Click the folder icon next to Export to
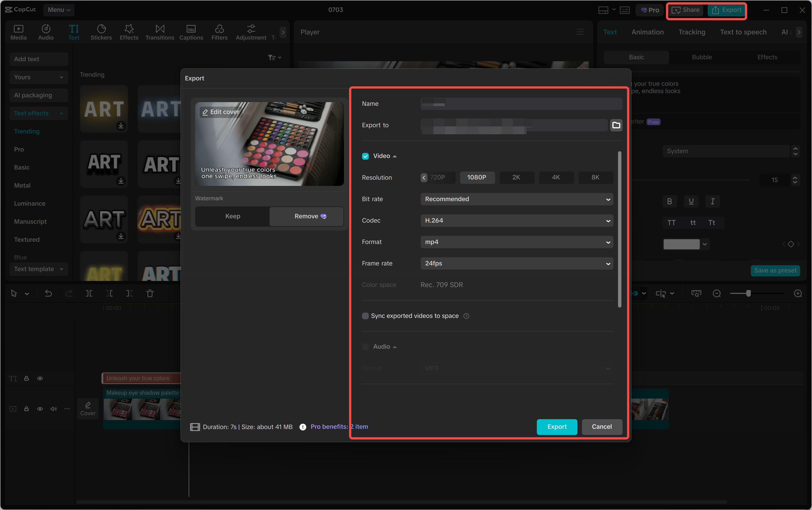 pos(616,125)
